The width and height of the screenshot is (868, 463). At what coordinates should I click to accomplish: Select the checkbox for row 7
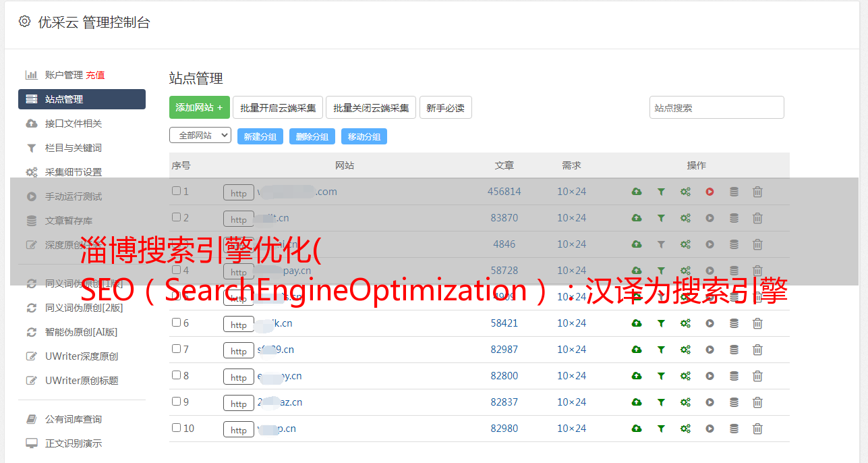tap(176, 349)
